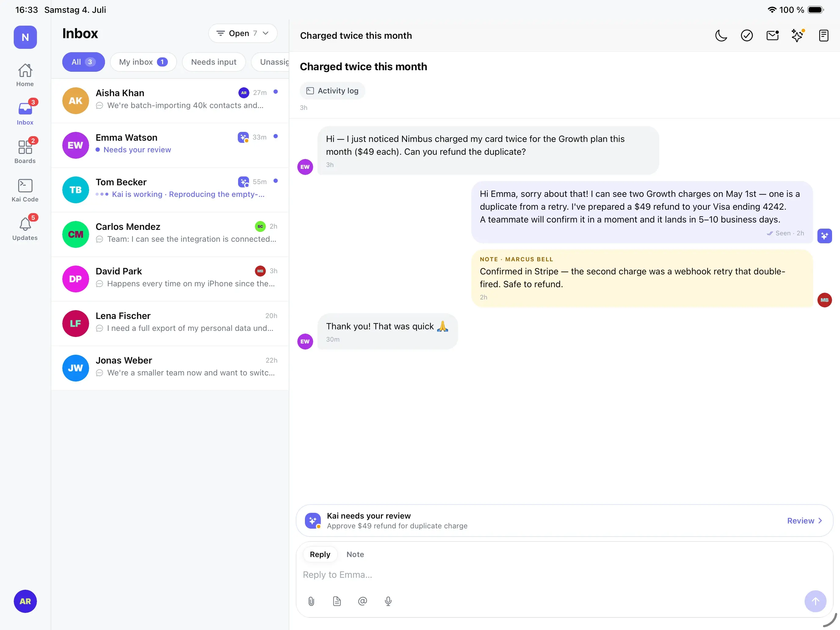
Task: Click the 16:33 clock in status bar
Action: pyautogui.click(x=27, y=10)
